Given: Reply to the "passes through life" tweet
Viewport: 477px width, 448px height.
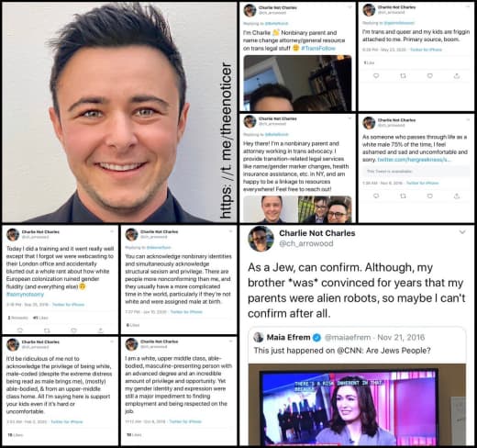Looking at the screenshot, I should click(x=376, y=196).
